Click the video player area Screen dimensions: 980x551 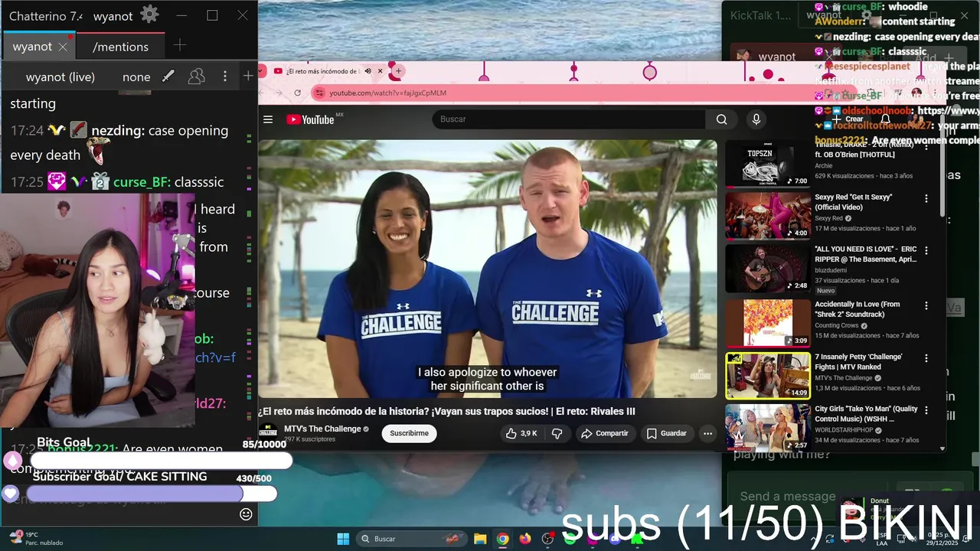point(488,269)
